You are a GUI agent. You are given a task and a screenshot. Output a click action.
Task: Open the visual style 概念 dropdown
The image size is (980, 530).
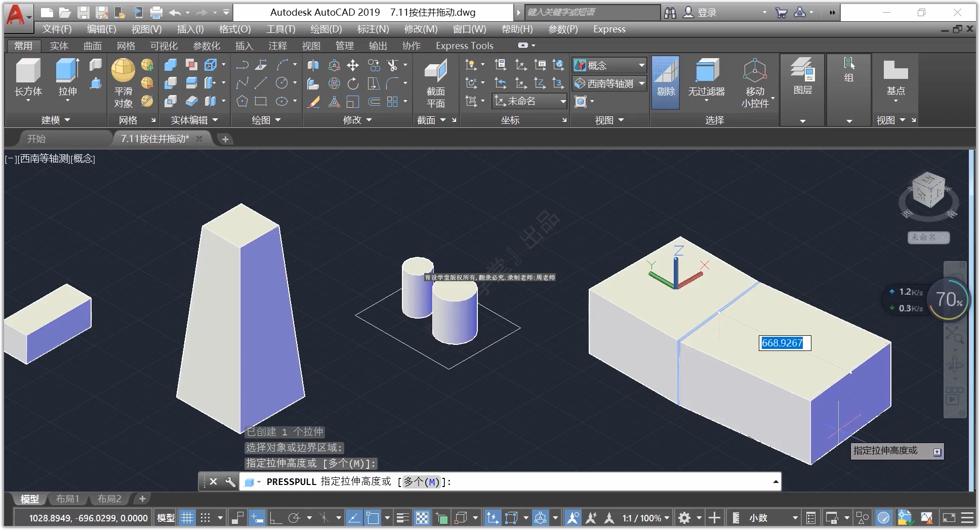610,65
